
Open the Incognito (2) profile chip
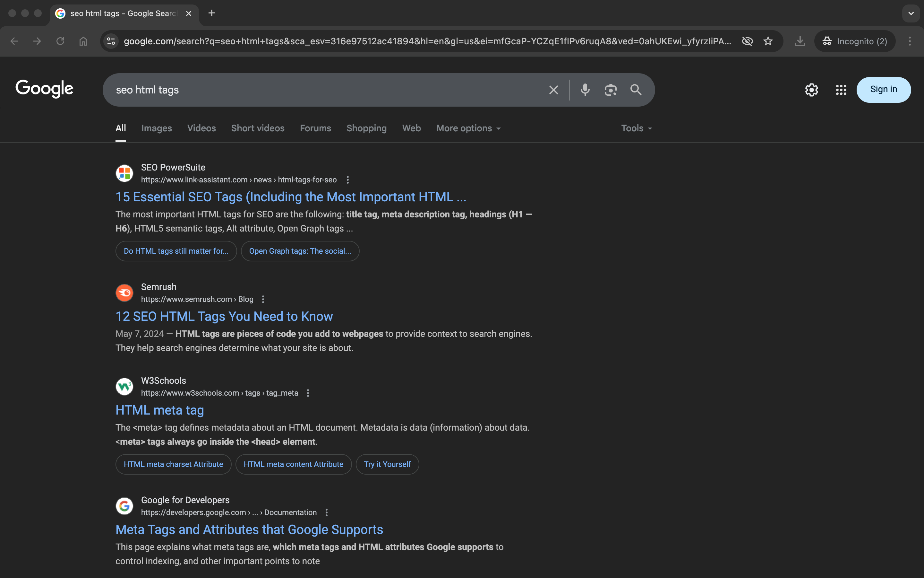pos(855,41)
